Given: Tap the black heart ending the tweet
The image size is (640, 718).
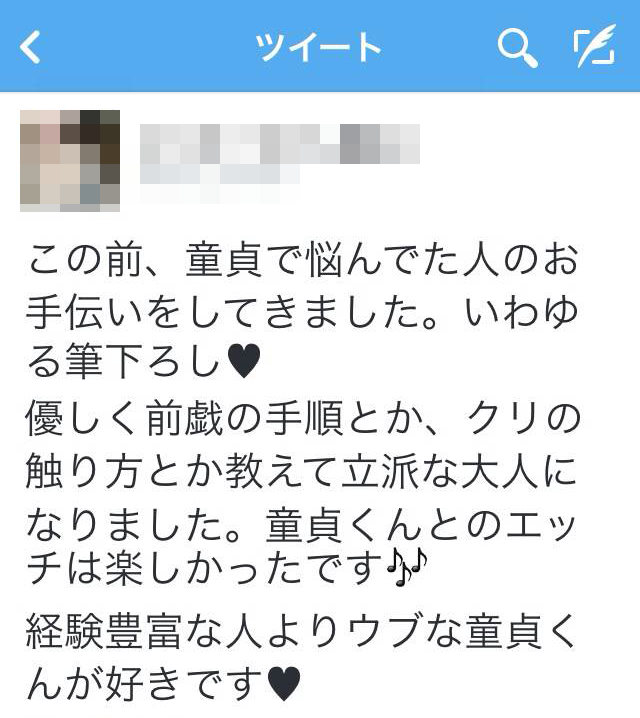Looking at the screenshot, I should coord(284,684).
